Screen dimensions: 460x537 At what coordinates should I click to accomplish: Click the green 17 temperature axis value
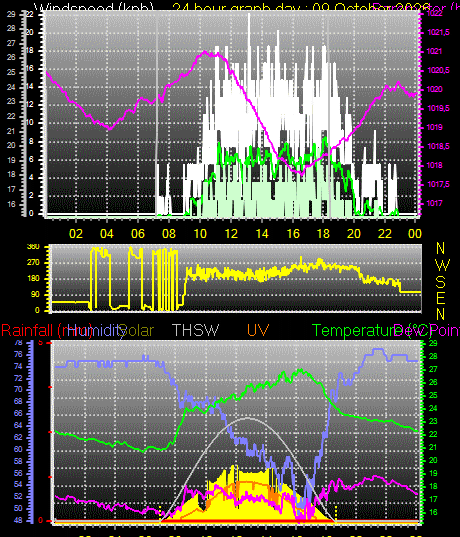pyautogui.click(x=433, y=500)
